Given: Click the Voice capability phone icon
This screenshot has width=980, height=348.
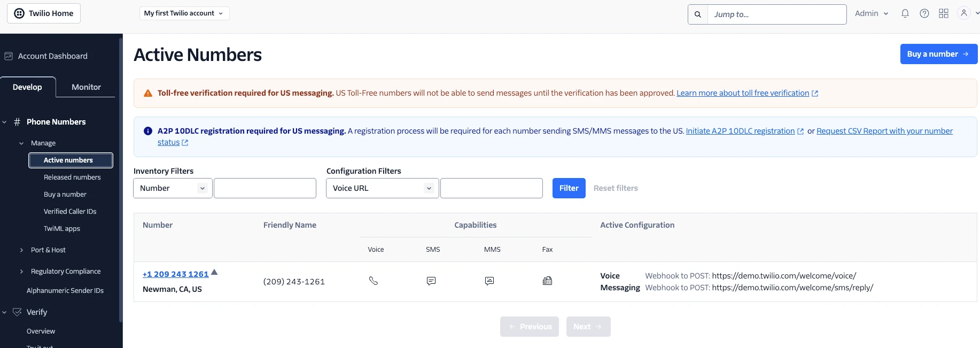Looking at the screenshot, I should (374, 281).
